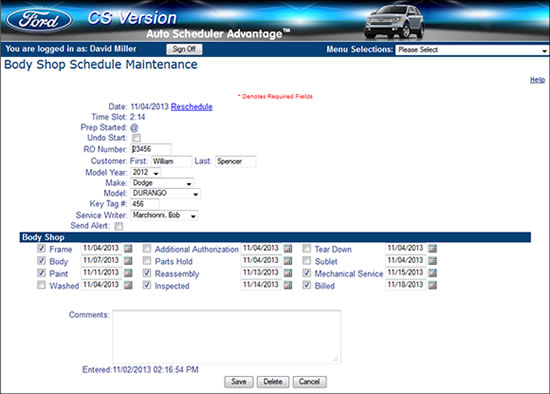Click the Billed date field 11/18/2013
Screen dimensions: 550x394
point(405,285)
